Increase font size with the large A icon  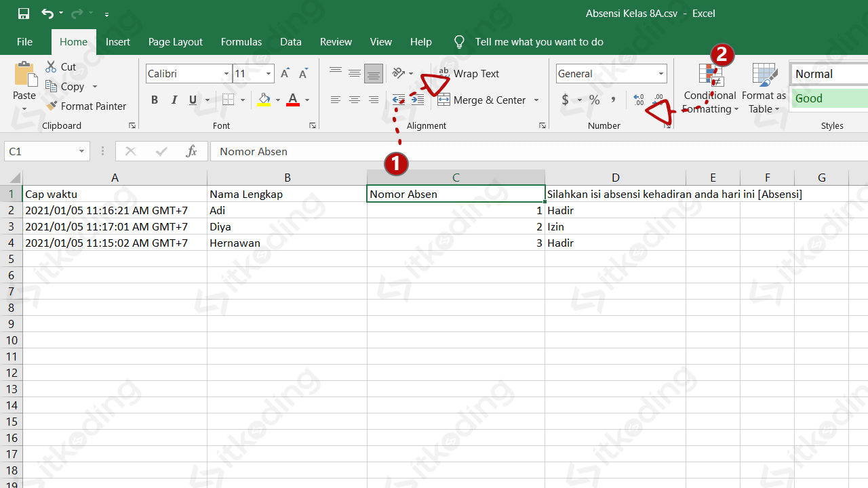pos(285,73)
